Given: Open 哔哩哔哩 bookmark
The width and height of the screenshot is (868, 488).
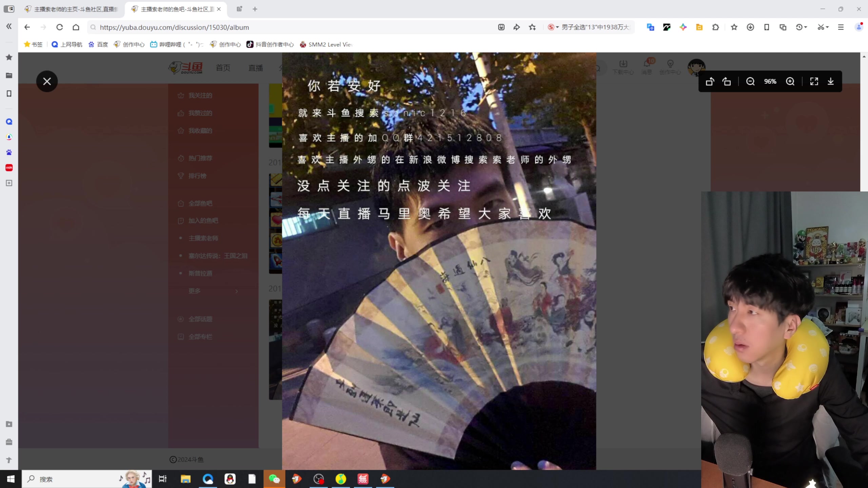Looking at the screenshot, I should pyautogui.click(x=177, y=44).
